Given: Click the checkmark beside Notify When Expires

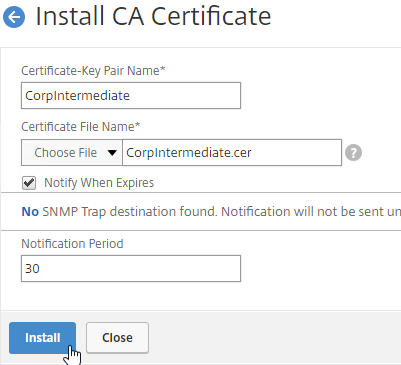Looking at the screenshot, I should [29, 183].
